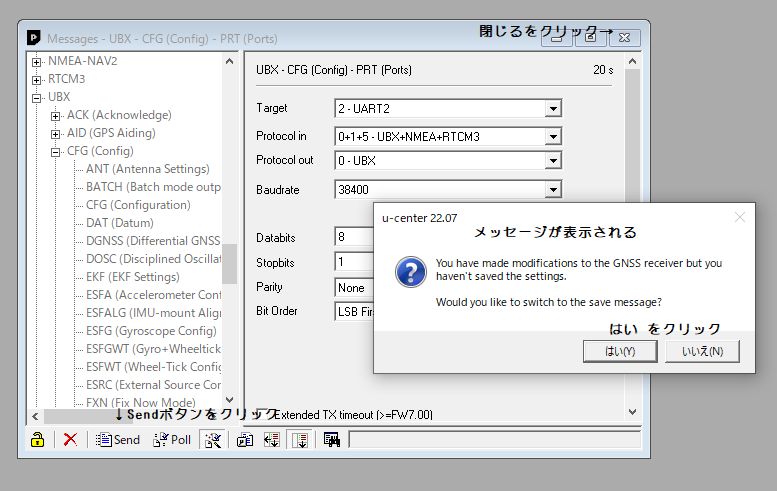Close the u-center 22.07 dialog

click(740, 217)
